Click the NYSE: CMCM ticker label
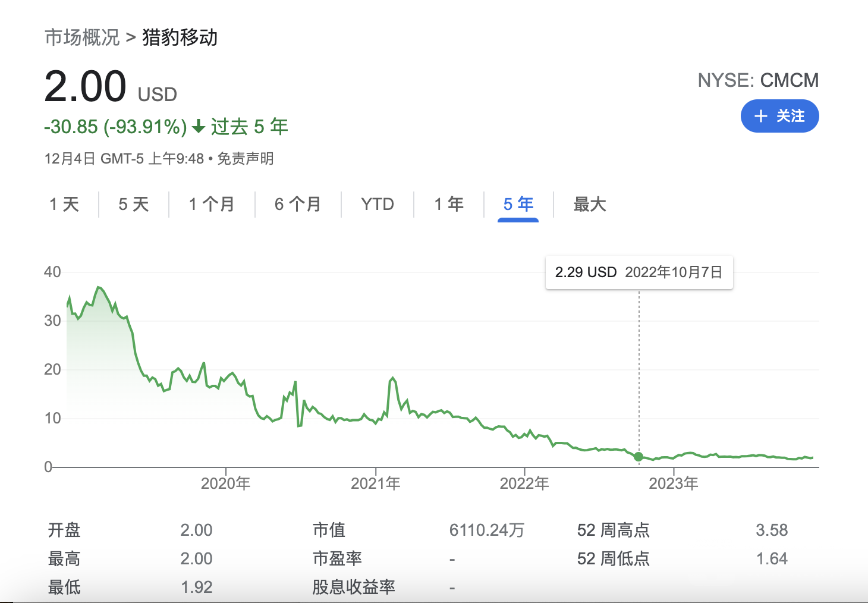 tap(758, 80)
